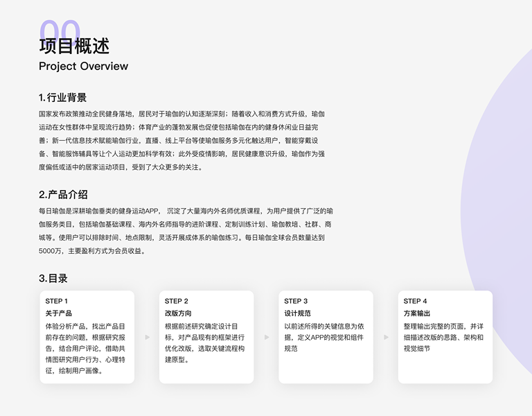Click the text line 5000万，主要盈利方式为会员收益
Screen dimensions: 532x416
point(92,251)
